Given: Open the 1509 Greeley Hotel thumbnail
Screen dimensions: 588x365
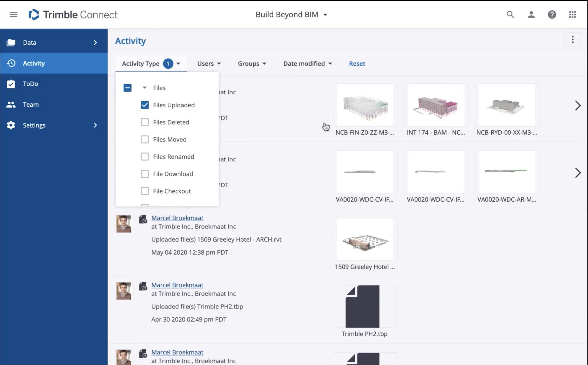Looking at the screenshot, I should point(365,239).
